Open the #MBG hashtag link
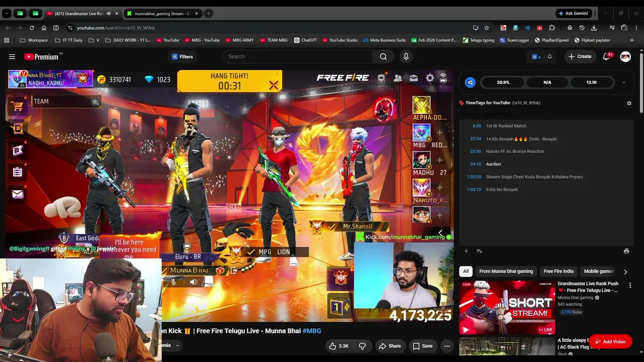Image resolution: width=644 pixels, height=362 pixels. tap(311, 331)
